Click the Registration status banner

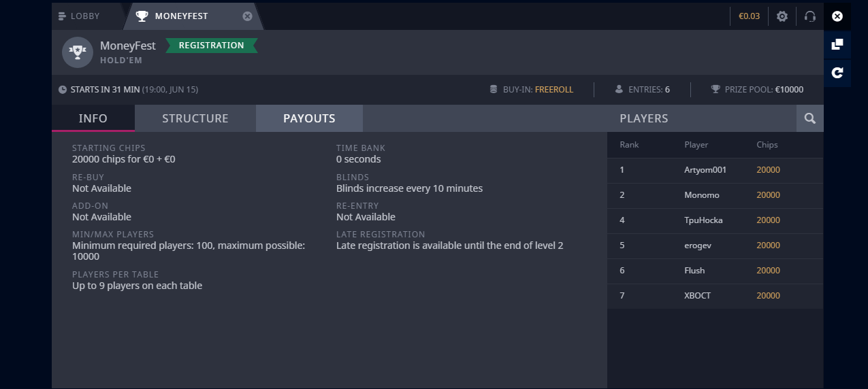pos(211,46)
